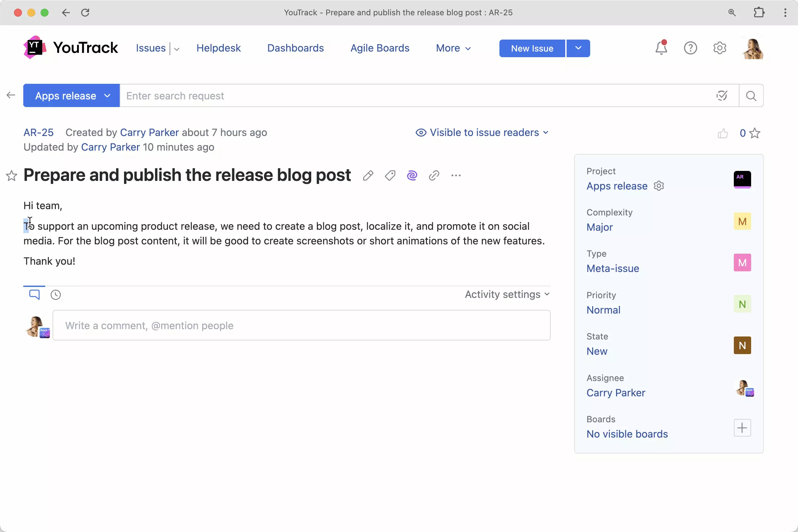Click the tag icon next to title
The height and width of the screenshot is (532, 798).
click(x=390, y=176)
